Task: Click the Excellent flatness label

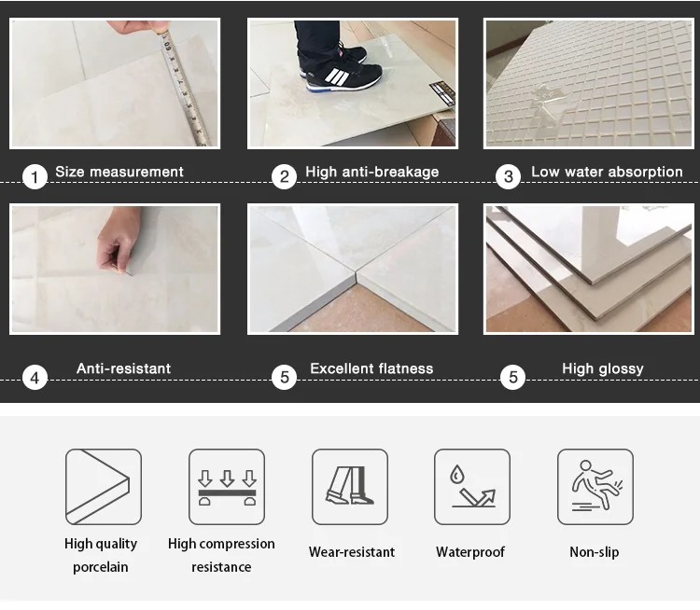Action: point(371,368)
